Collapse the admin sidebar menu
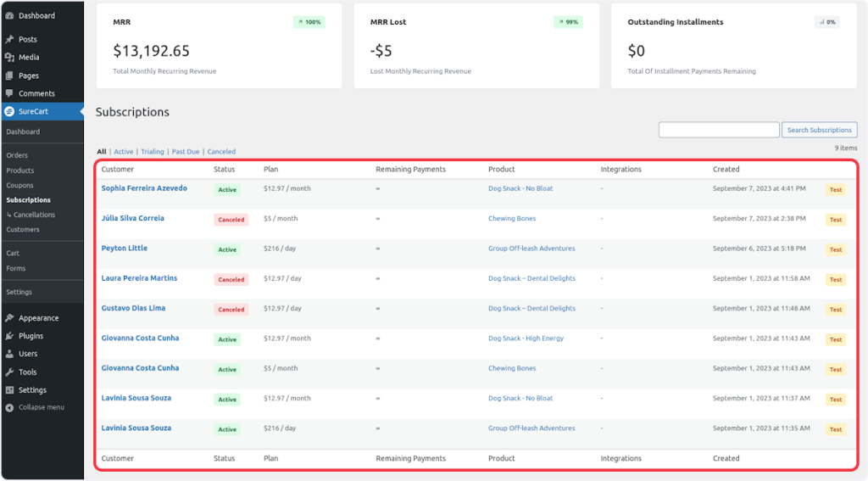 coord(35,407)
